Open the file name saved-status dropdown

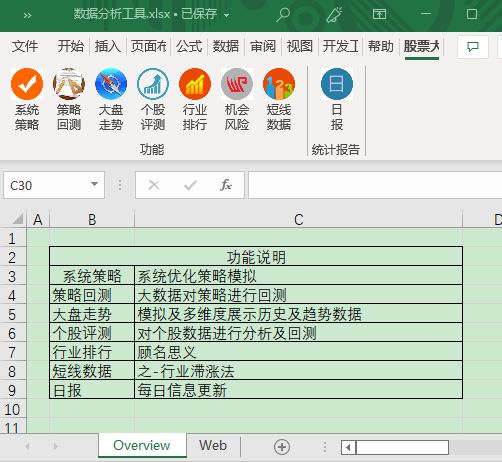point(226,15)
